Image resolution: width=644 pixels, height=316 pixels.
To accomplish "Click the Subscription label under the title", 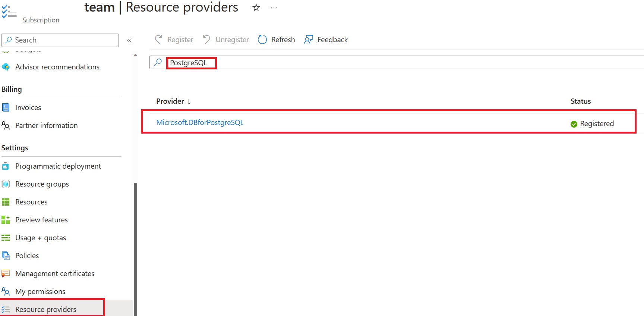I will tap(41, 20).
